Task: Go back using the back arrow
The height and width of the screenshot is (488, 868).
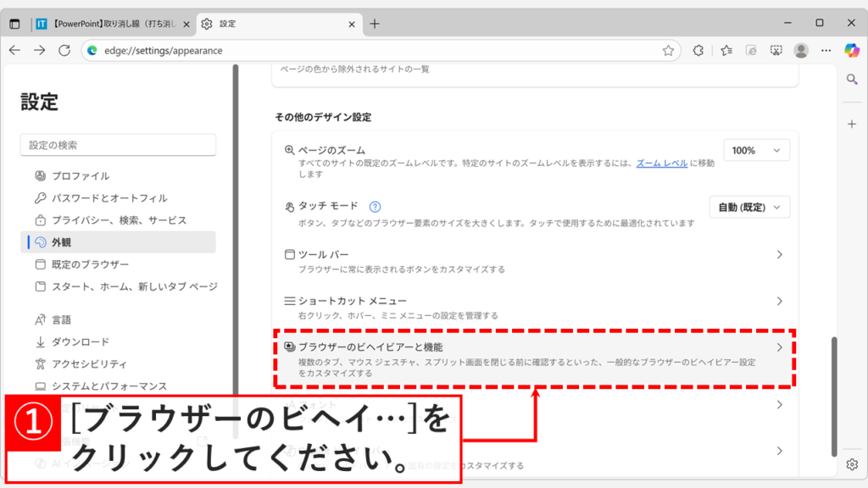Action: [15, 50]
